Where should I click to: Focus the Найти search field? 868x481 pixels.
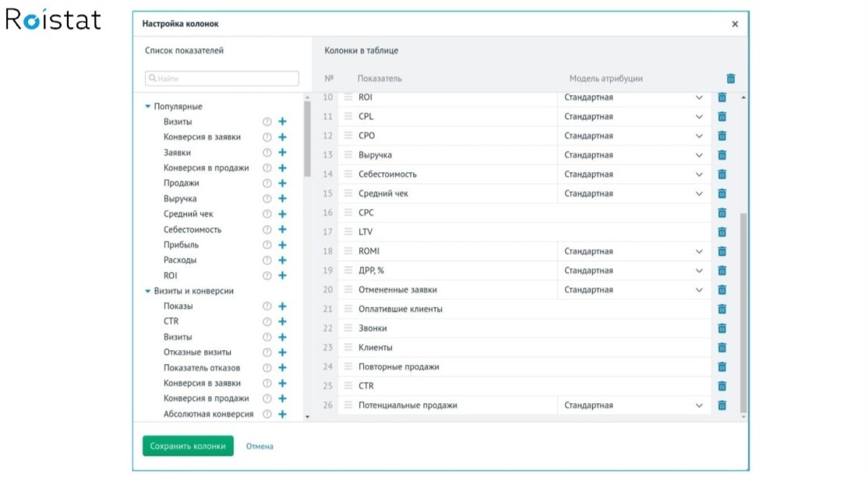point(222,79)
